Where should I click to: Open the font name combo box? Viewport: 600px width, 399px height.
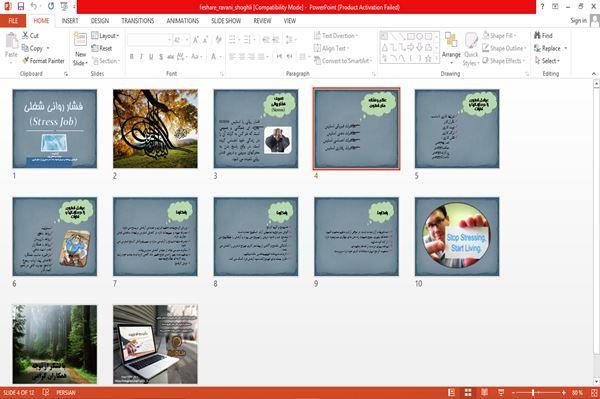[149, 39]
